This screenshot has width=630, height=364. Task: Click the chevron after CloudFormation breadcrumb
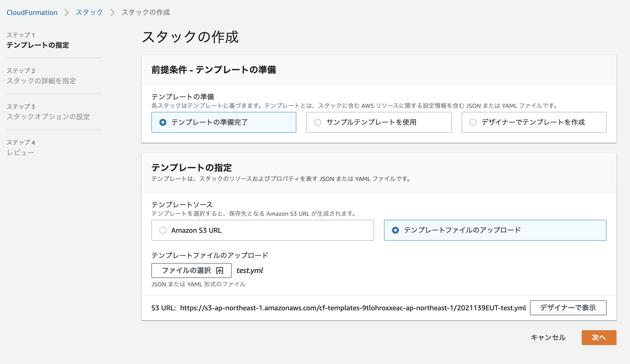tap(67, 12)
